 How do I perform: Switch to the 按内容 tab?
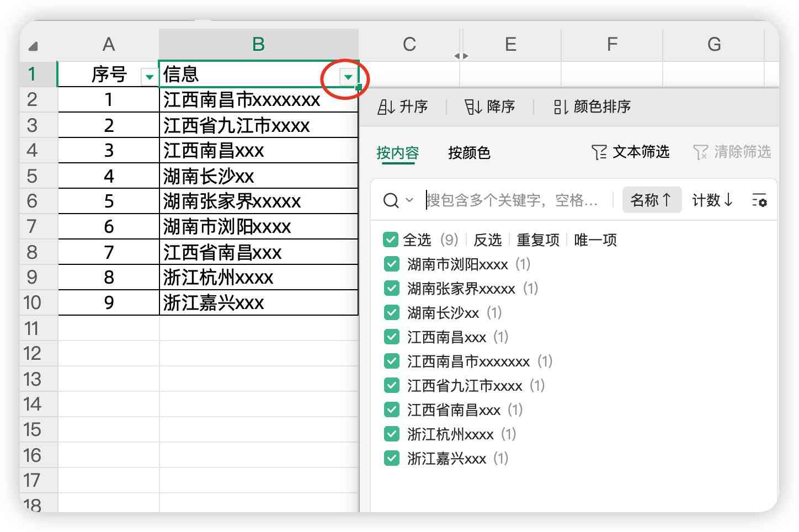[x=398, y=153]
